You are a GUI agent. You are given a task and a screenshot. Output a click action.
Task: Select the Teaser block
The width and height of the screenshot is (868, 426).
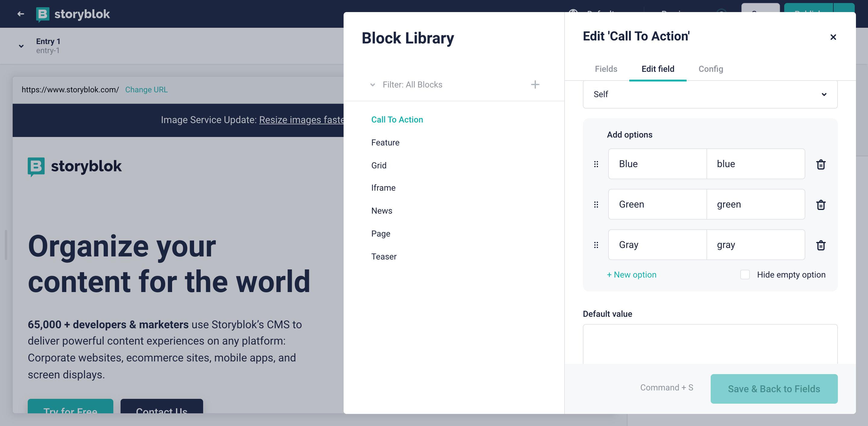coord(384,256)
